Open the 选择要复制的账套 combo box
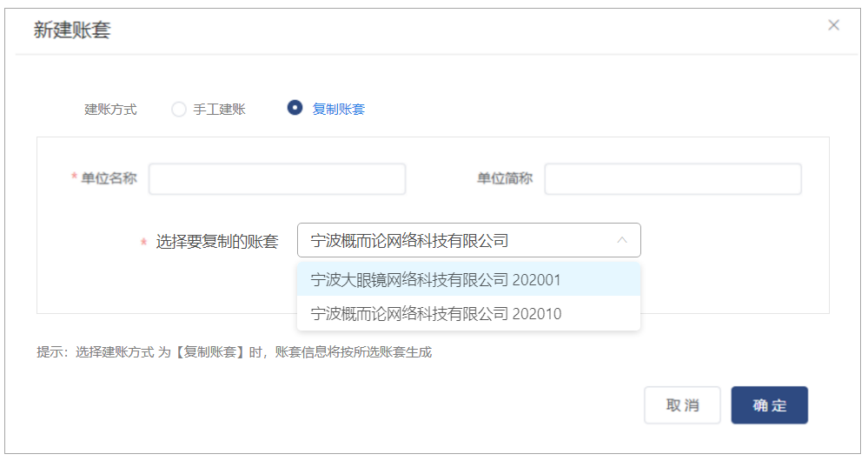This screenshot has width=868, height=461. (469, 240)
